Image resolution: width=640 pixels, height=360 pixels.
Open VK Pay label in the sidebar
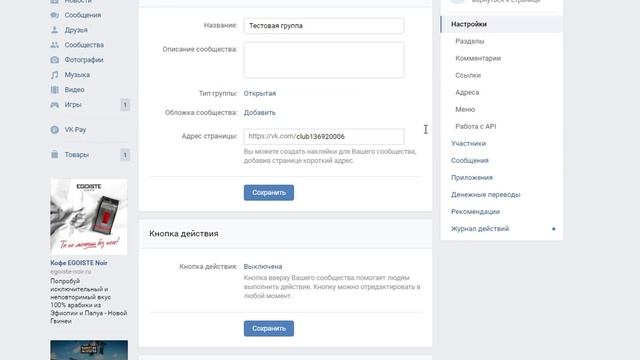tap(75, 130)
